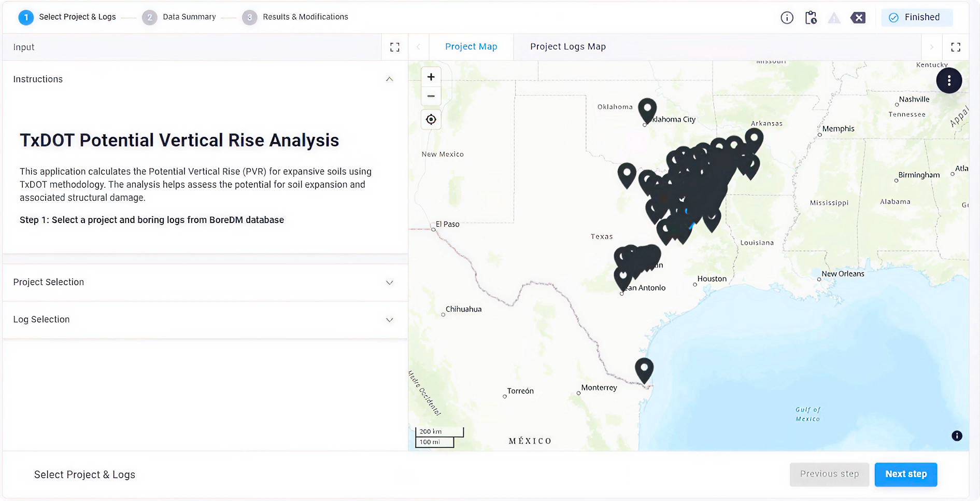Expand the Project Selection section
Image resolution: width=980 pixels, height=501 pixels.
[205, 282]
